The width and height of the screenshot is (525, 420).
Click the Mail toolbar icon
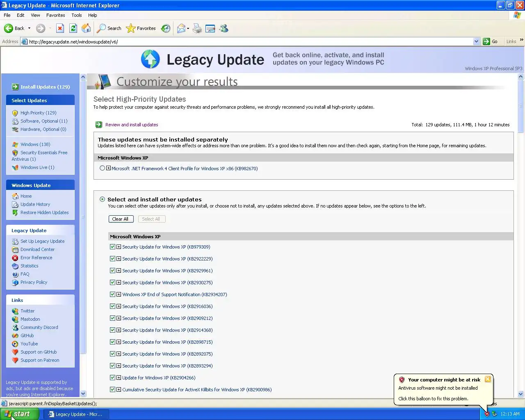pyautogui.click(x=181, y=28)
